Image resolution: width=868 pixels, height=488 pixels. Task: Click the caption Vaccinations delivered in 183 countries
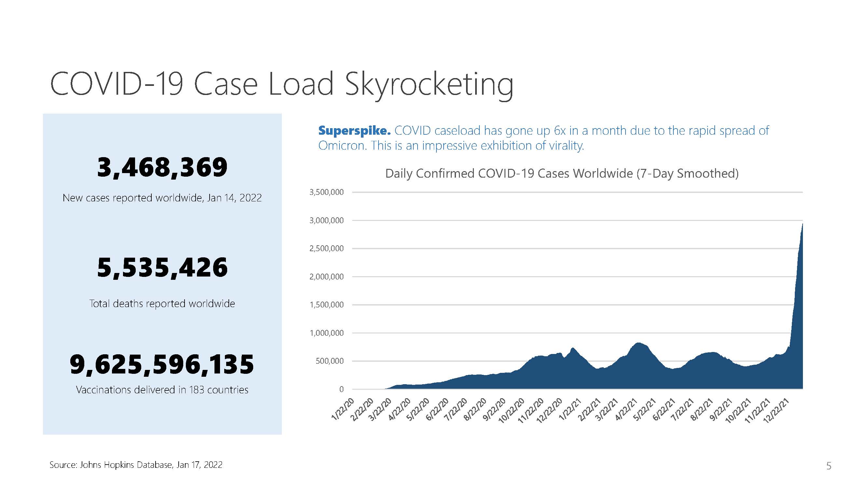pos(162,390)
